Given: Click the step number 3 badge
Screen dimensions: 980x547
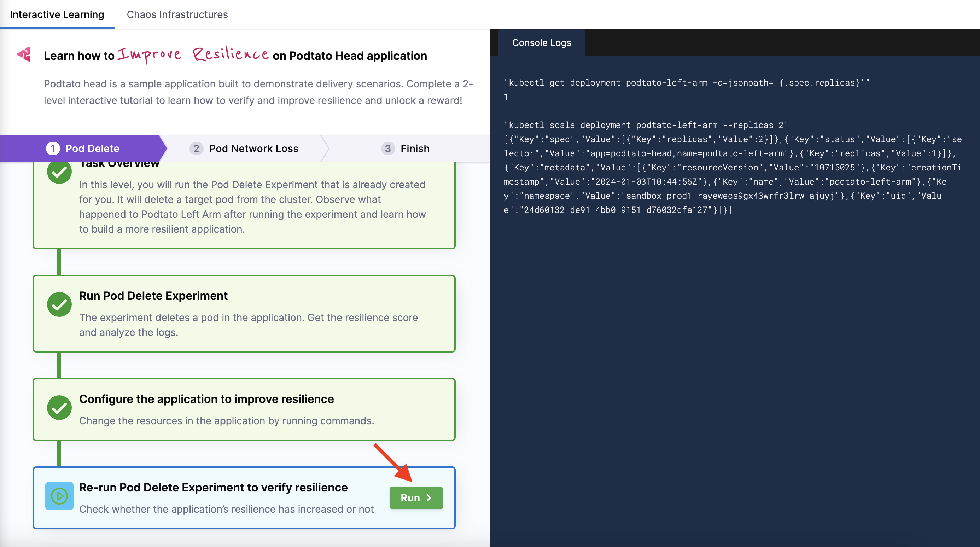Looking at the screenshot, I should point(388,149).
